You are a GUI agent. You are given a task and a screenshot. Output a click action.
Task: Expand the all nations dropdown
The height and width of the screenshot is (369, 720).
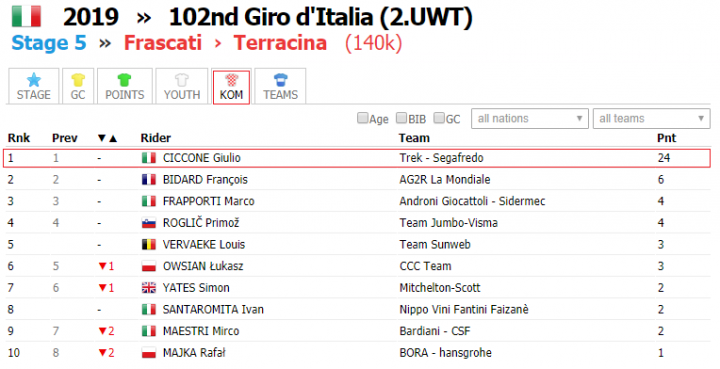[529, 118]
